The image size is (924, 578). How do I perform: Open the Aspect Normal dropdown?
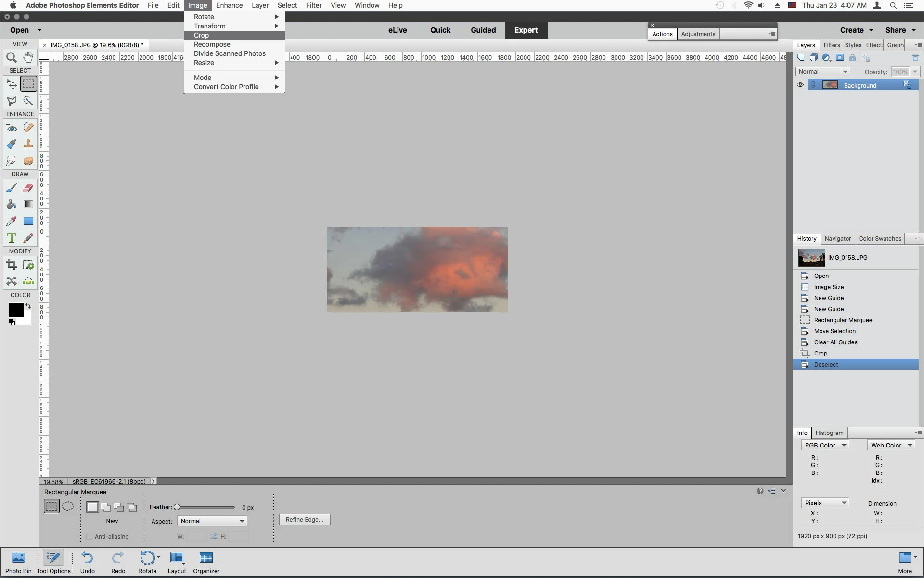click(x=212, y=521)
